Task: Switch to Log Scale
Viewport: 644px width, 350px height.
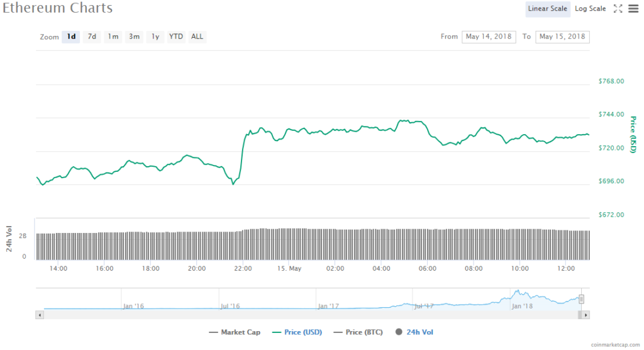Action: coord(590,9)
